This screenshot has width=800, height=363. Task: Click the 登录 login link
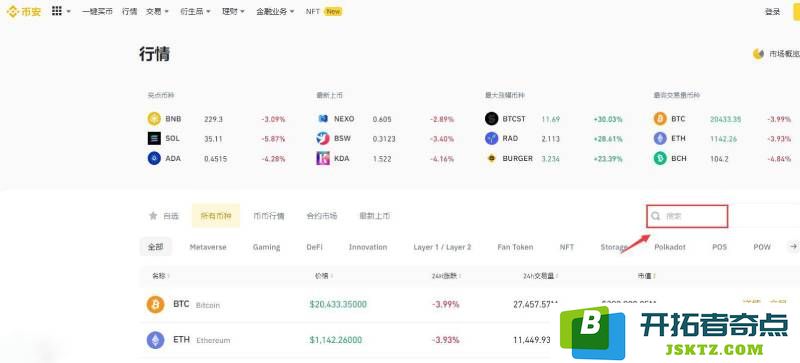point(772,12)
